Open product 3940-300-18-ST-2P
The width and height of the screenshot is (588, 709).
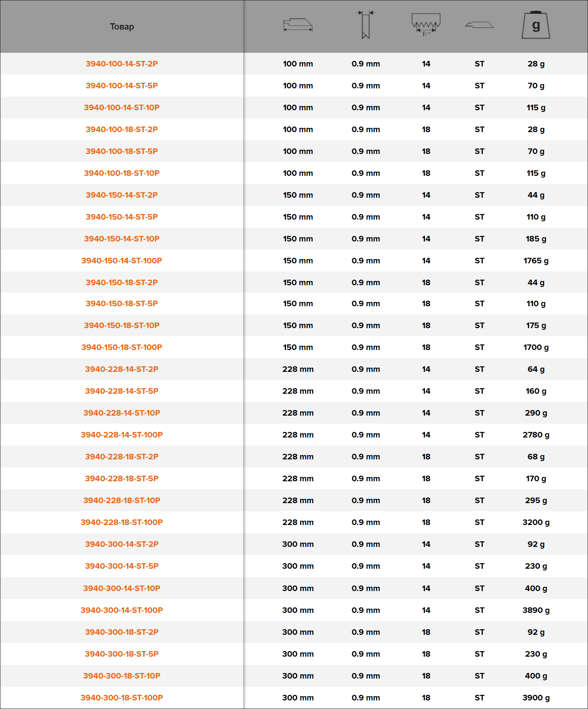(x=122, y=632)
